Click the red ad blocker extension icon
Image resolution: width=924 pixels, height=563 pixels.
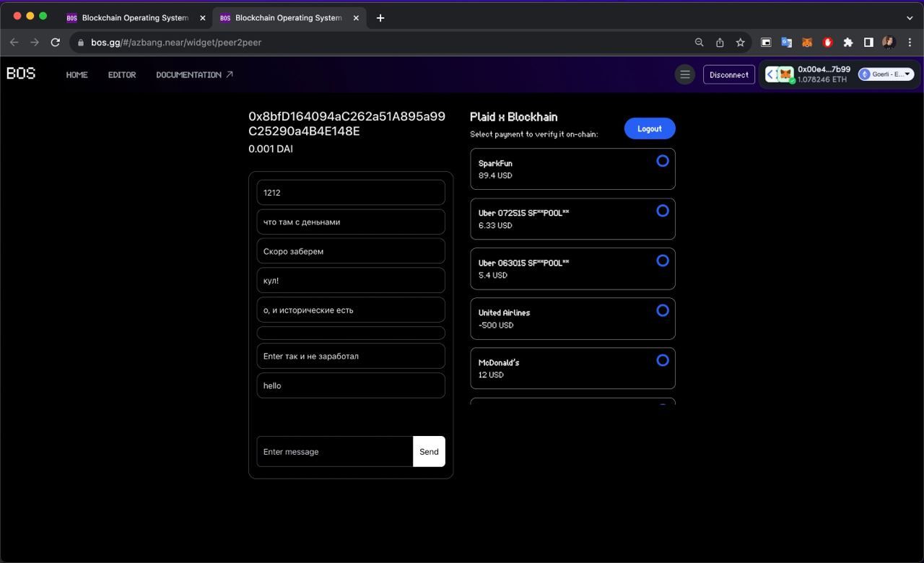[827, 43]
